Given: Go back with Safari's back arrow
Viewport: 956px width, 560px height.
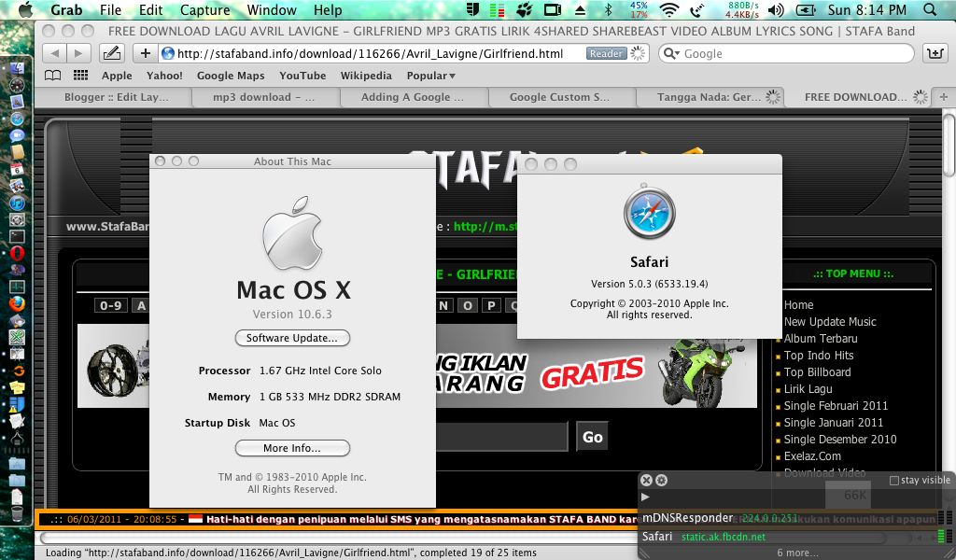Looking at the screenshot, I should pos(55,53).
